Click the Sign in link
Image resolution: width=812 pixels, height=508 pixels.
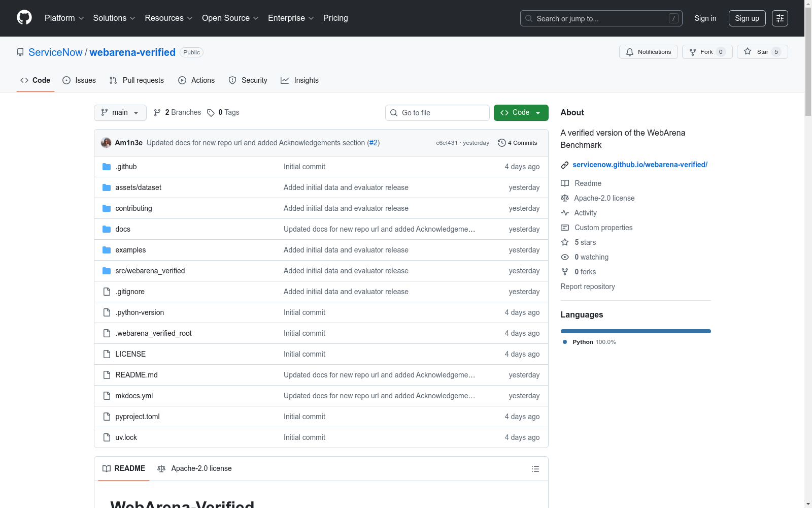click(705, 18)
